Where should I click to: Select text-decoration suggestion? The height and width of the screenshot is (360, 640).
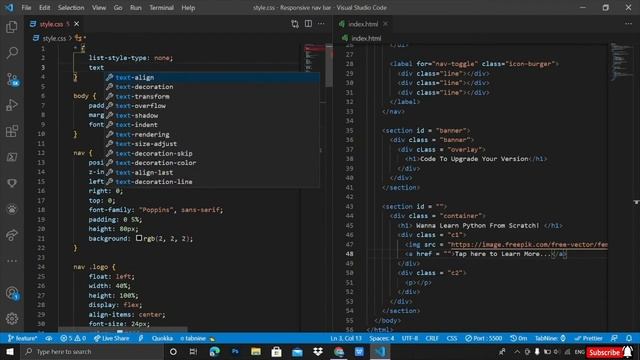coord(212,87)
